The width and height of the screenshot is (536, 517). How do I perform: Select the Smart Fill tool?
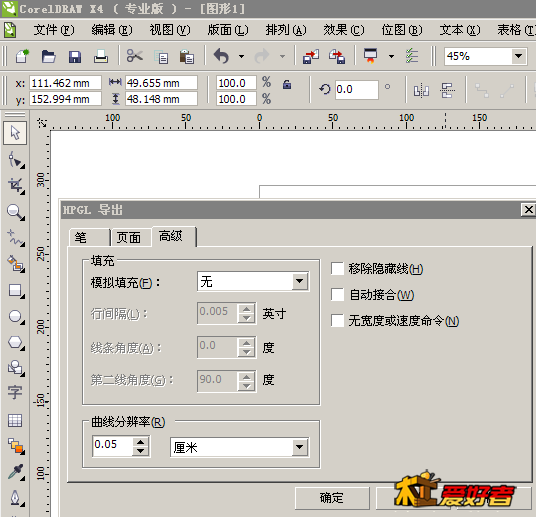[x=15, y=264]
